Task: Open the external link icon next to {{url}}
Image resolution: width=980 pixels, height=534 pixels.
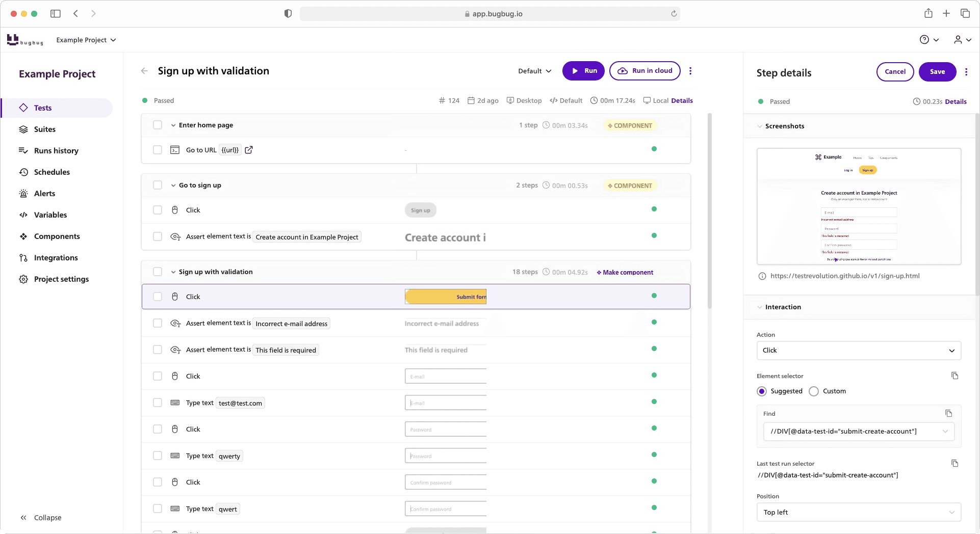Action: point(249,150)
